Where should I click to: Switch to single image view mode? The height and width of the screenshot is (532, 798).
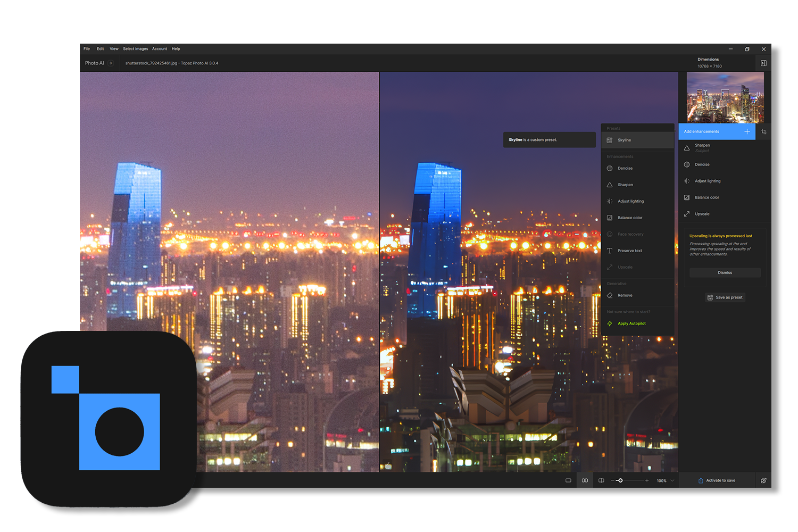pyautogui.click(x=568, y=480)
